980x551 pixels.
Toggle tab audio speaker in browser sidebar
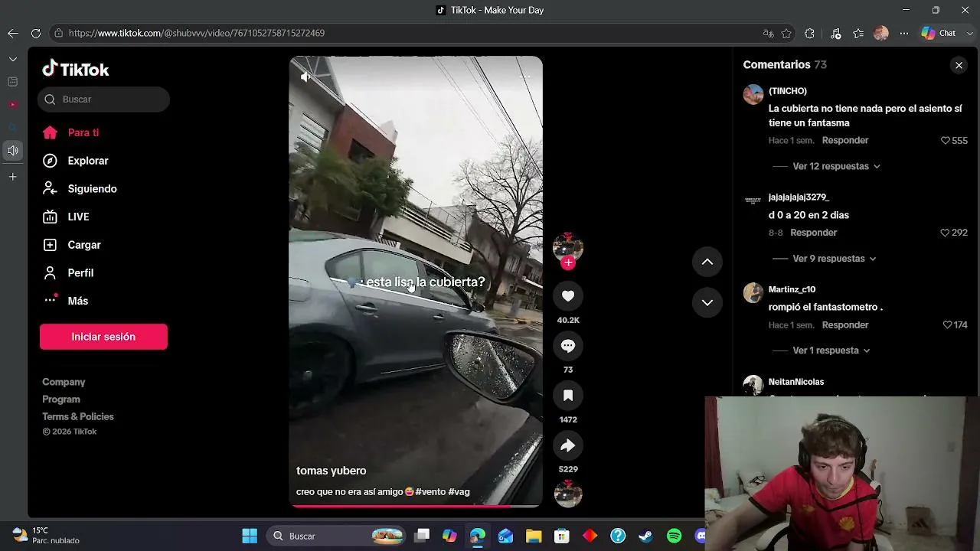(x=13, y=151)
